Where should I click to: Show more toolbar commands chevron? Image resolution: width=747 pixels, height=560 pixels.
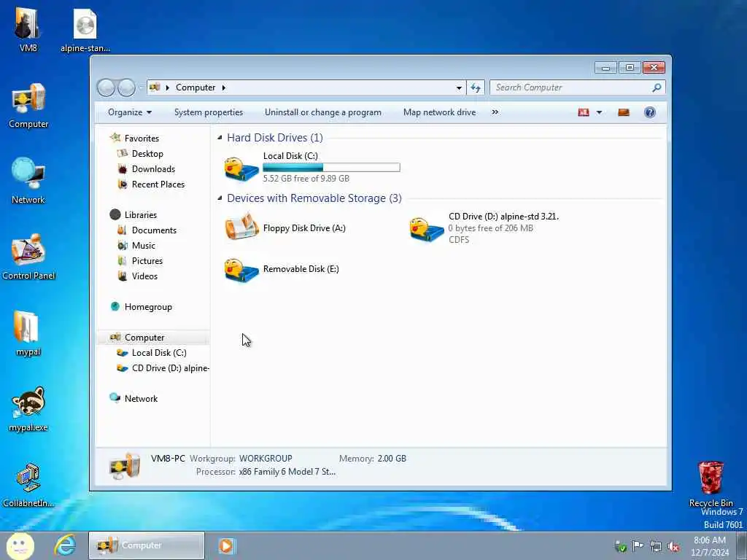coord(495,112)
